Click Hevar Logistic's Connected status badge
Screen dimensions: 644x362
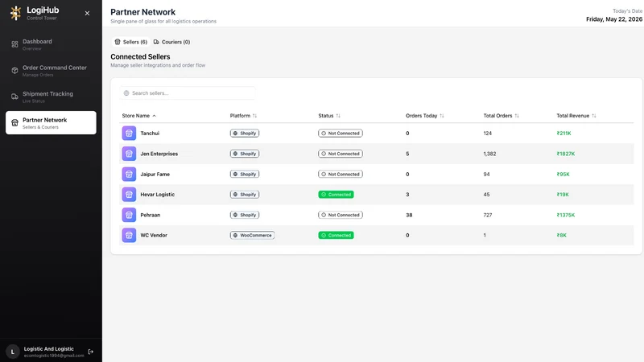pyautogui.click(x=336, y=195)
